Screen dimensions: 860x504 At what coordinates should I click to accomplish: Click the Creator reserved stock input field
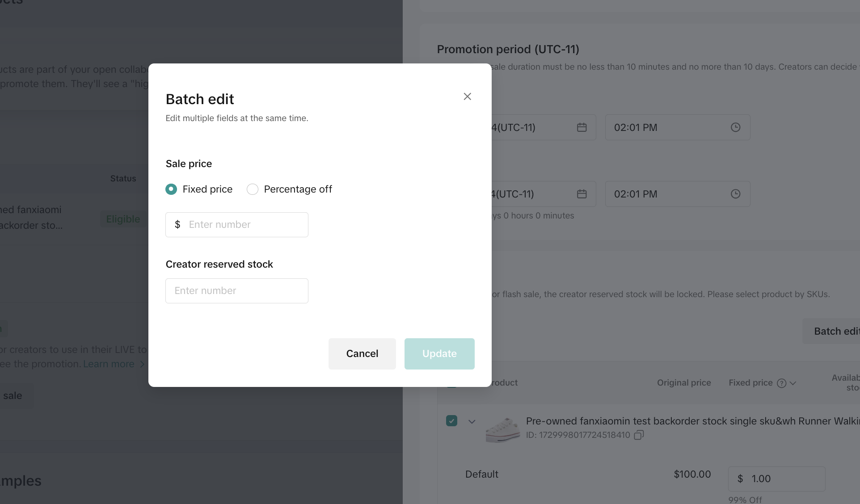(x=237, y=291)
